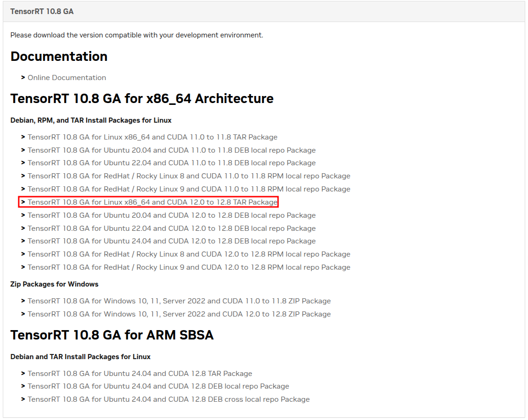Click 'Debian, RPM, and TAR Install Packages for Linux' subheading
This screenshot has width=528, height=420.
[91, 121]
